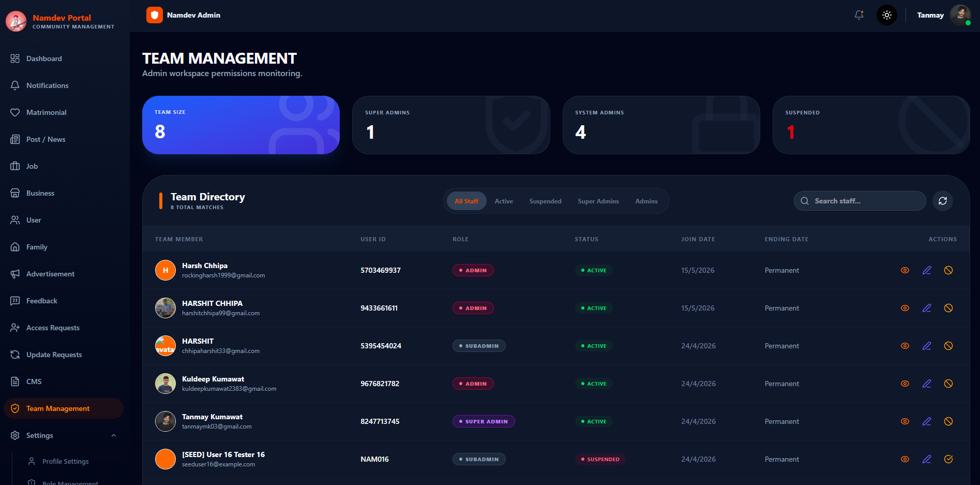This screenshot has height=485, width=980.
Task: Edit SEED User 16 pencil icon
Action: 927,459
